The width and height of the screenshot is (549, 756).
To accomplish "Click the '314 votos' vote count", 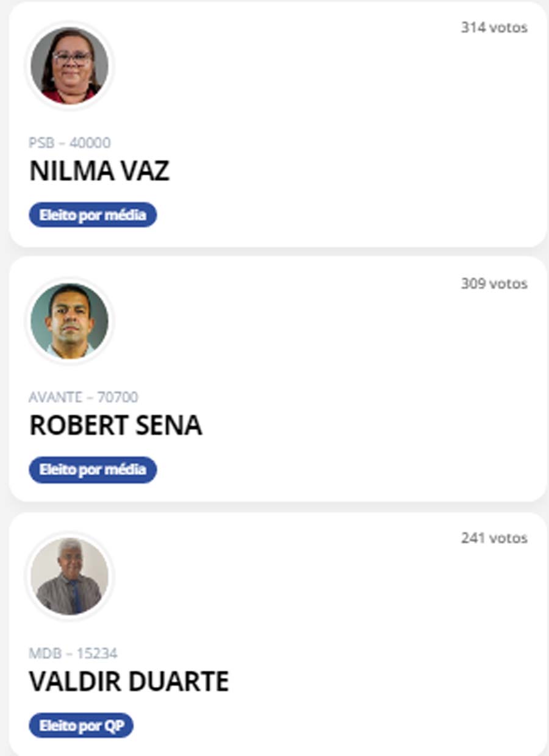I will pos(494,27).
